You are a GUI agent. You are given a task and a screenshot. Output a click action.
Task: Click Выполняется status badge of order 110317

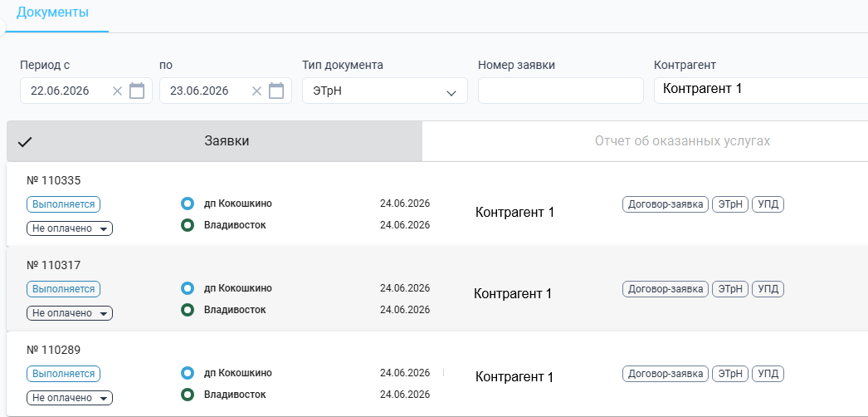64,289
